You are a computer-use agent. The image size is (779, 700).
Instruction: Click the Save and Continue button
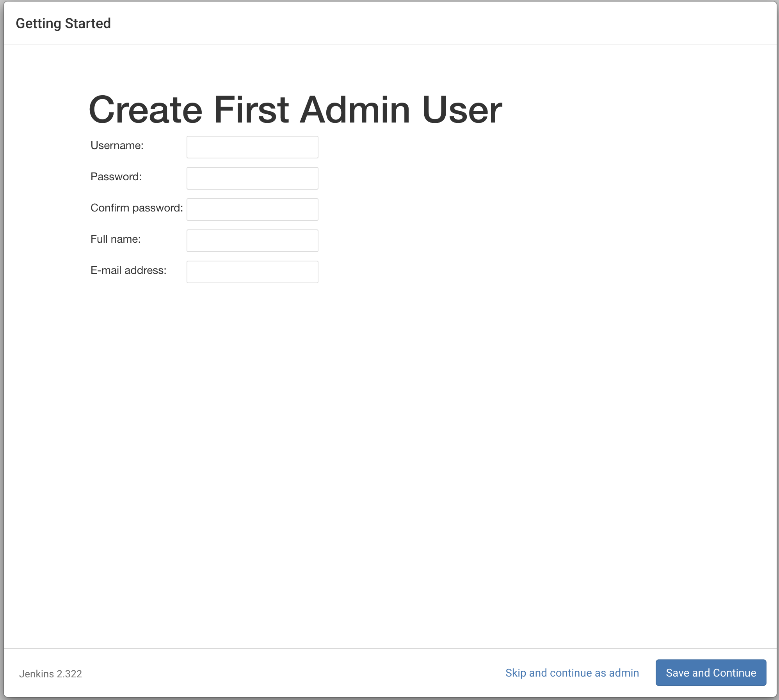tap(711, 673)
